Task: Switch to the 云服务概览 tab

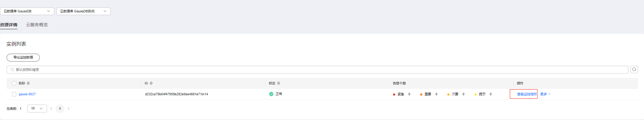Action: click(37, 25)
